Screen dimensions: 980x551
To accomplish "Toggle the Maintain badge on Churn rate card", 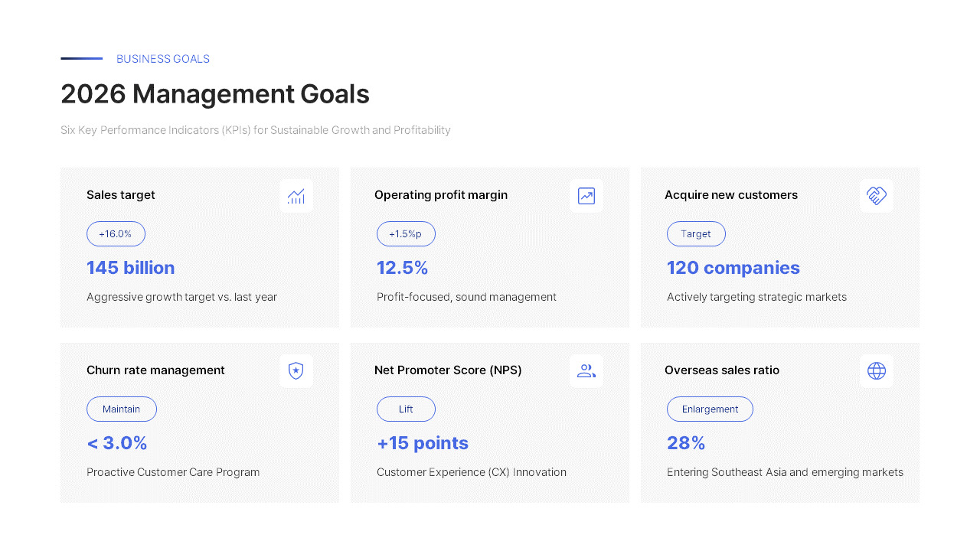I will (122, 409).
